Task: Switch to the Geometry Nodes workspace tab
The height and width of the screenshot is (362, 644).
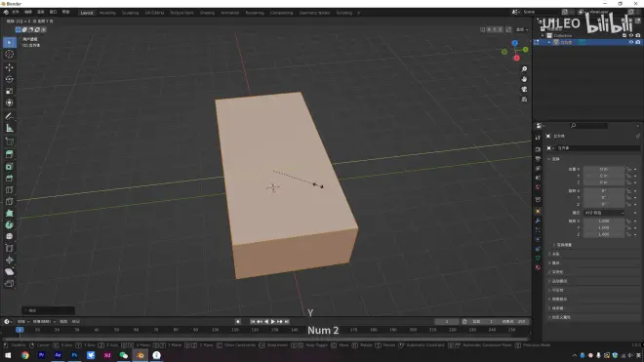Action: (x=314, y=13)
